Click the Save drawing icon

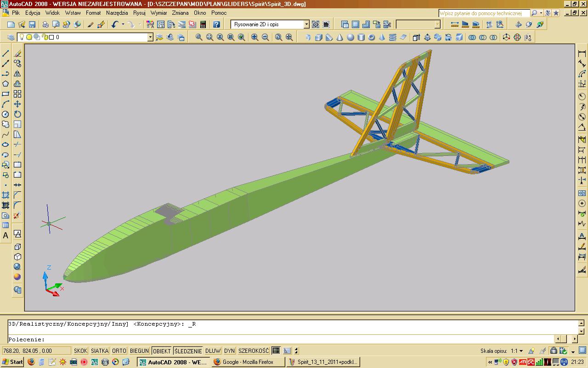[x=32, y=24]
